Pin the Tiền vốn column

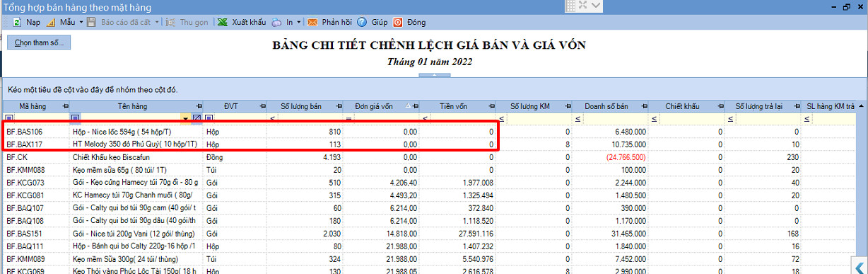tap(492, 106)
